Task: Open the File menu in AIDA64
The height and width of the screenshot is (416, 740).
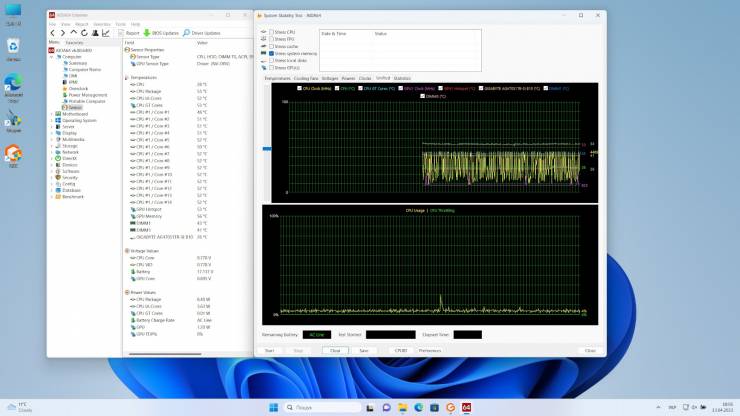Action: click(x=52, y=24)
